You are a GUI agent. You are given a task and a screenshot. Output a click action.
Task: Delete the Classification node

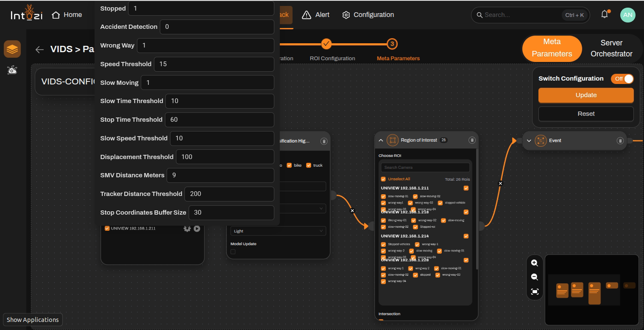pyautogui.click(x=324, y=141)
